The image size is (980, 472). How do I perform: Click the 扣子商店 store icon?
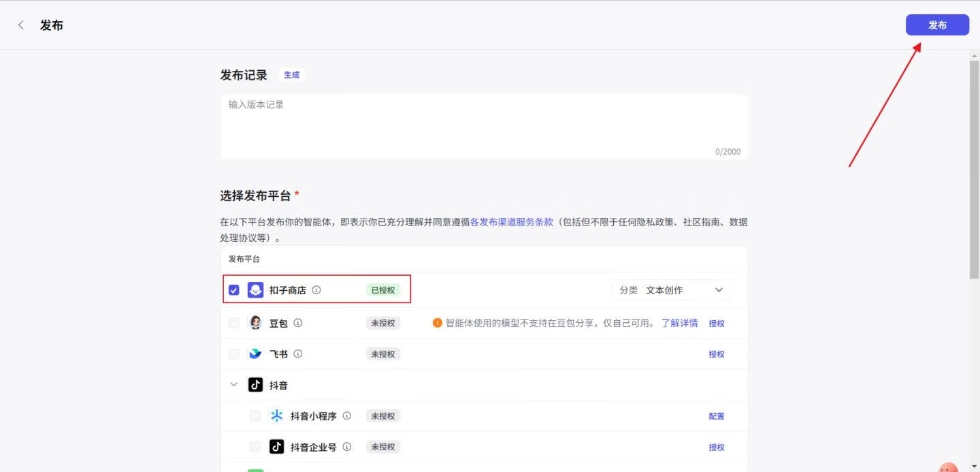(255, 289)
